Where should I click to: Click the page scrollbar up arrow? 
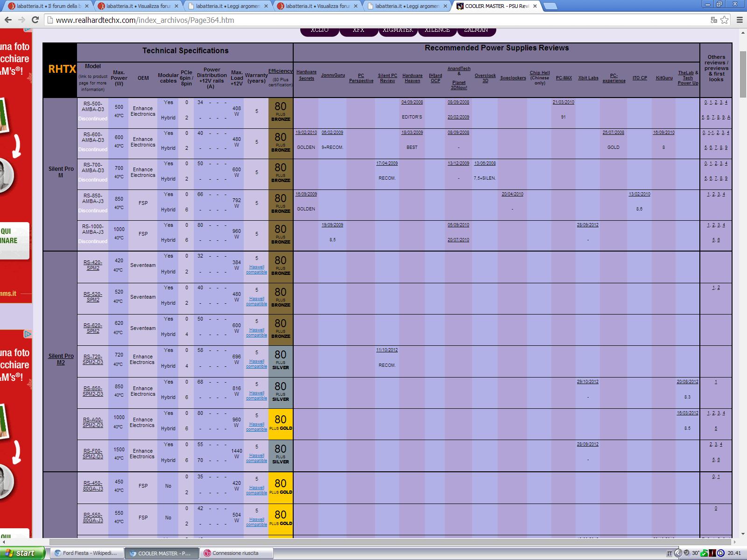point(742,32)
